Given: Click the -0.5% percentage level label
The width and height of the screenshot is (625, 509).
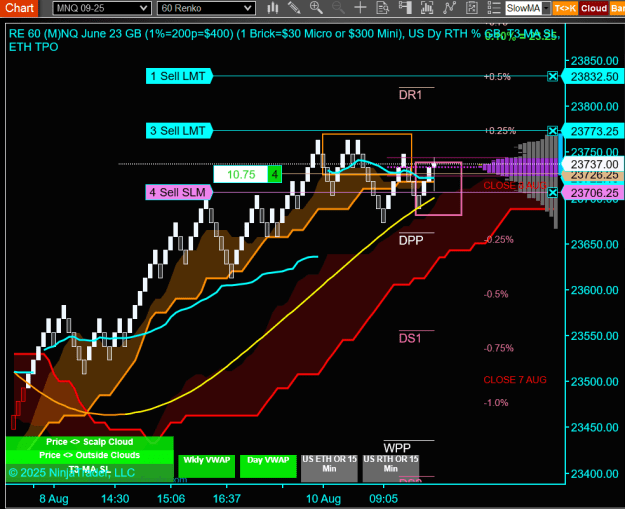Looking at the screenshot, I should tap(496, 294).
